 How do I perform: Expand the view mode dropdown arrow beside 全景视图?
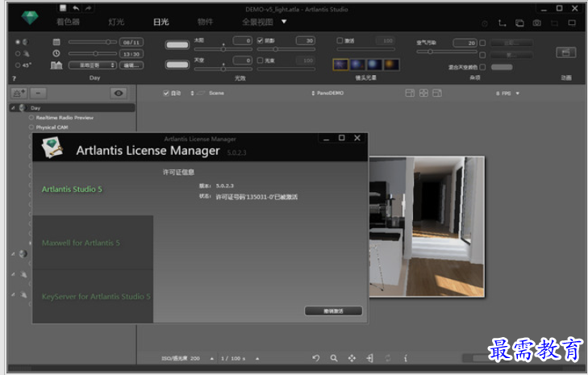click(x=284, y=22)
